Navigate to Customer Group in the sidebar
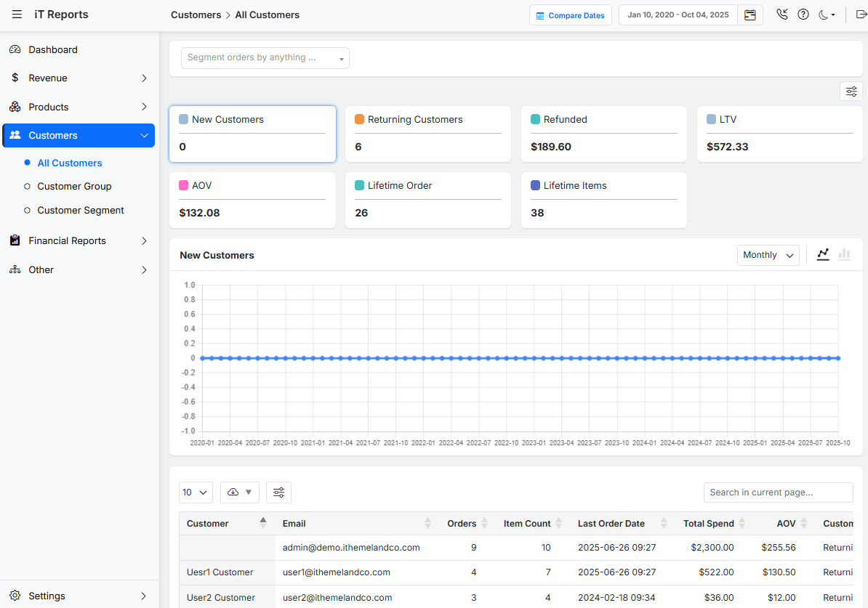 (73, 186)
